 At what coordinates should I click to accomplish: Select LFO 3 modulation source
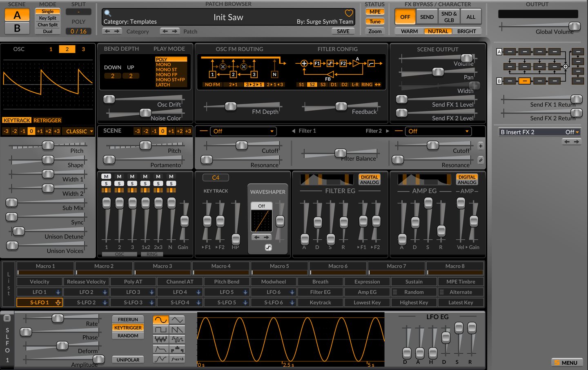point(133,292)
